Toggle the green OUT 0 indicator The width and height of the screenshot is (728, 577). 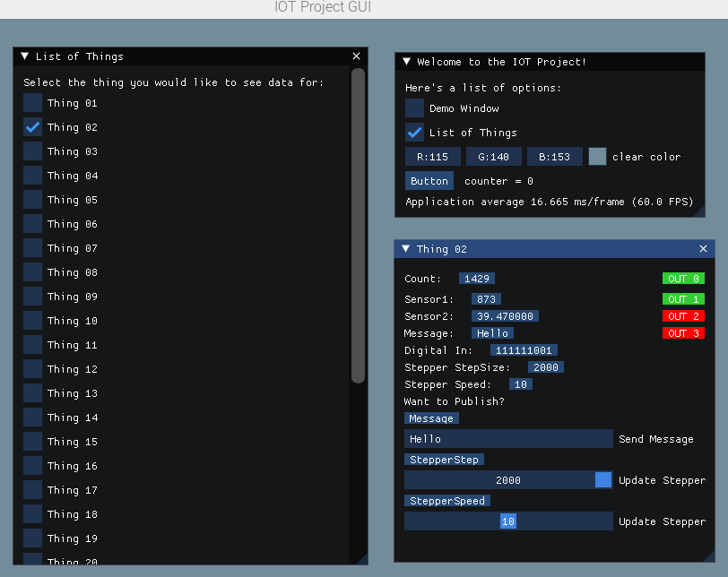point(683,278)
